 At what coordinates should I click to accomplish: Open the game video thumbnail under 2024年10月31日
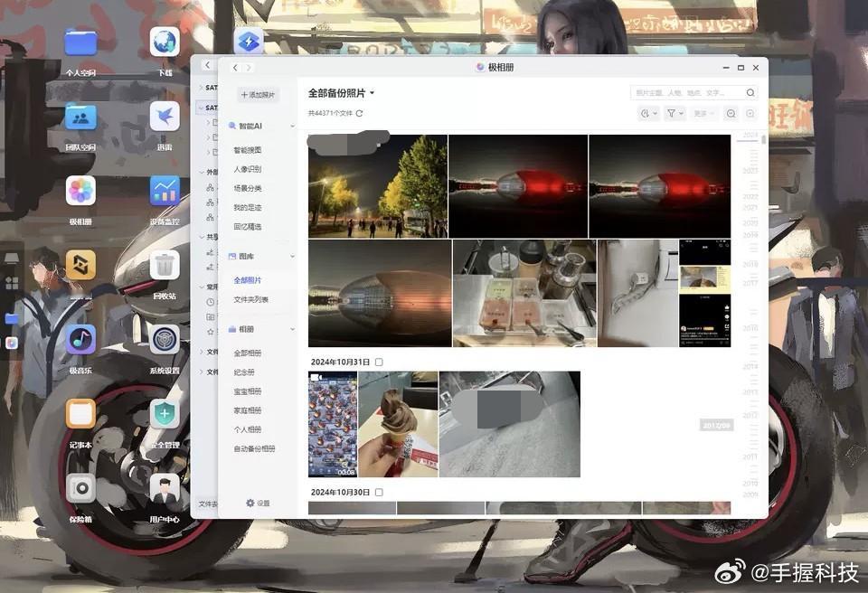tap(333, 424)
